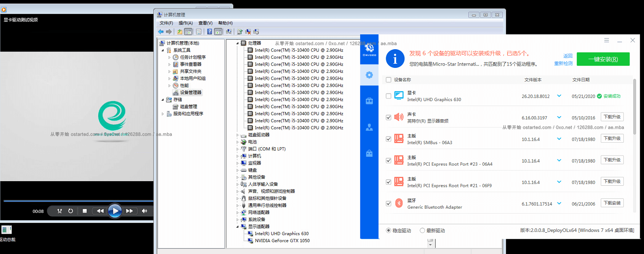Screen dimensions: 644x254
Task: Uncheck the 声卡 sound card driver checkbox
Action: [388, 117]
